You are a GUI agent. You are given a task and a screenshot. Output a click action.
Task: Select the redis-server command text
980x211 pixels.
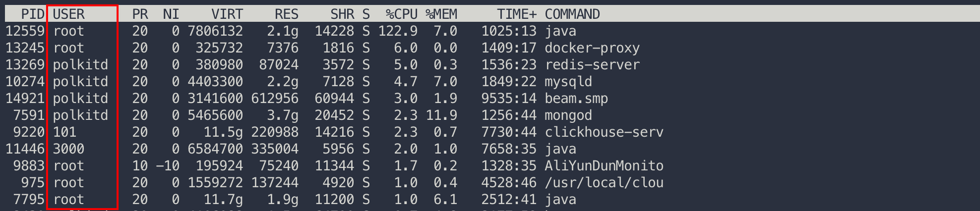coord(592,65)
